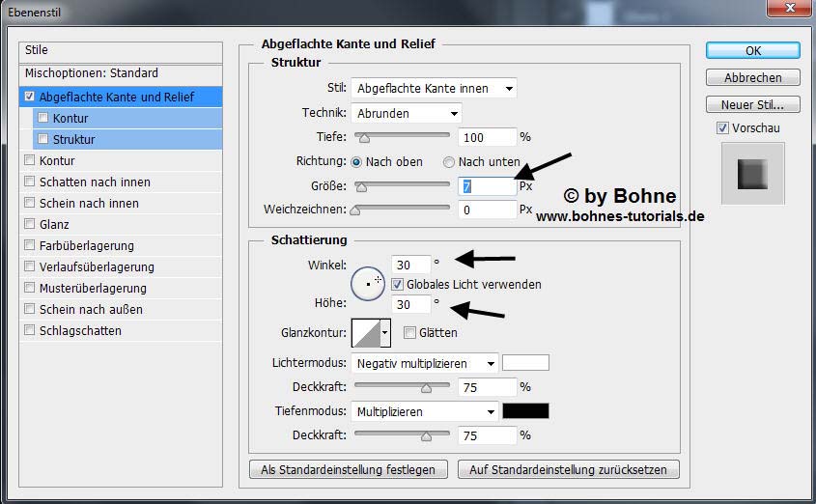Image resolution: width=816 pixels, height=504 pixels.
Task: Enable the indented Kontur sub-option checkbox
Action: tap(43, 118)
